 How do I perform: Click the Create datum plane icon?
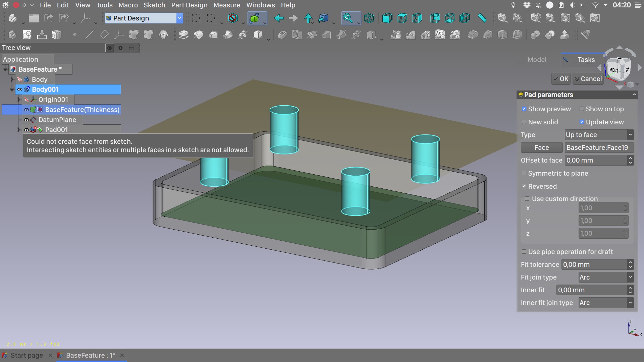(x=104, y=35)
